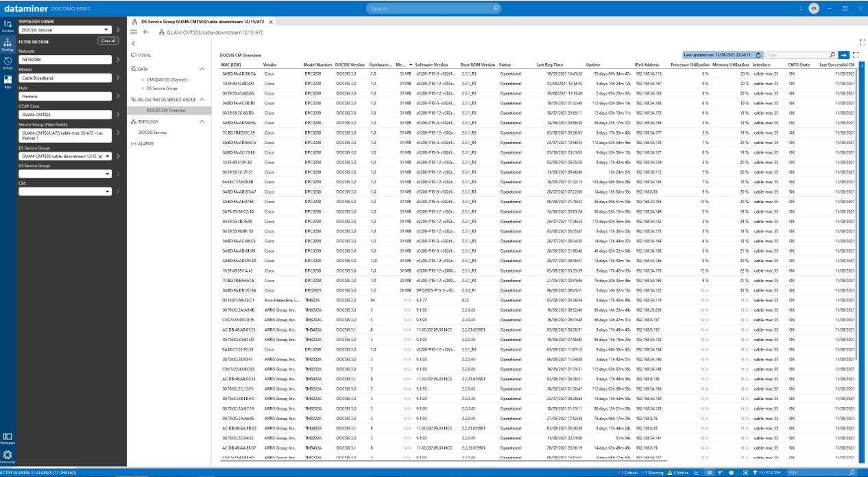
Task: Open the Topology Chain DOCSIS Service dropdown
Action: coord(65,30)
